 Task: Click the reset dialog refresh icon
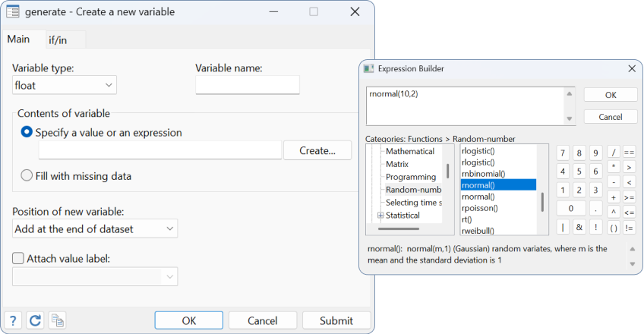(x=34, y=320)
